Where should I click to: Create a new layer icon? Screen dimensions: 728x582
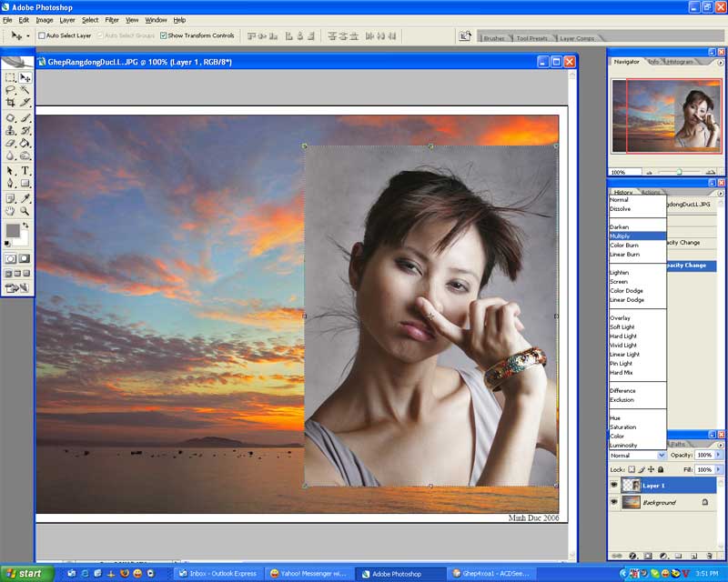[694, 556]
